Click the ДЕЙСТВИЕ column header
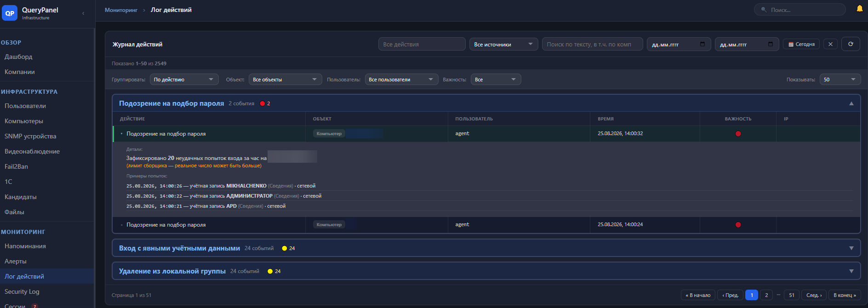Image resolution: width=868 pixels, height=308 pixels. pyautogui.click(x=132, y=119)
